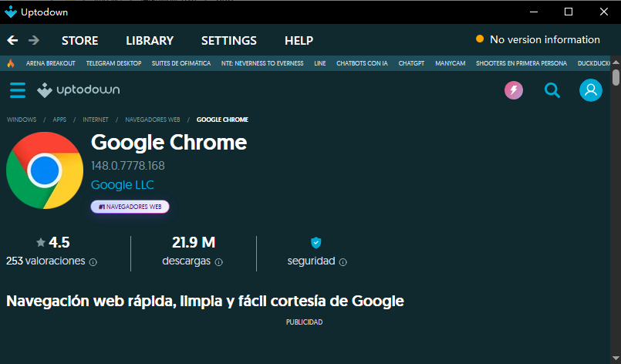The width and height of the screenshot is (621, 364).
Task: Click WINDOWS in the breadcrumb
Action: 22,120
